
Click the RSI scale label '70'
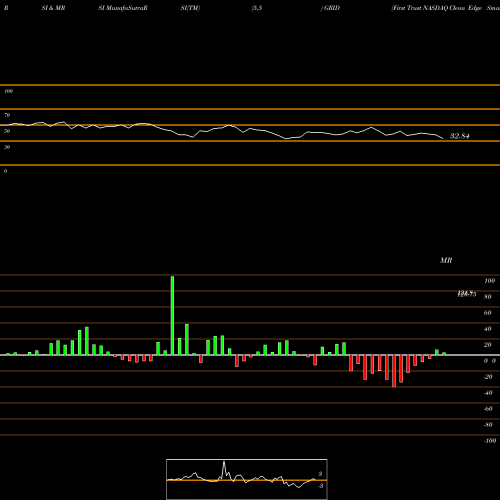(x=7, y=115)
